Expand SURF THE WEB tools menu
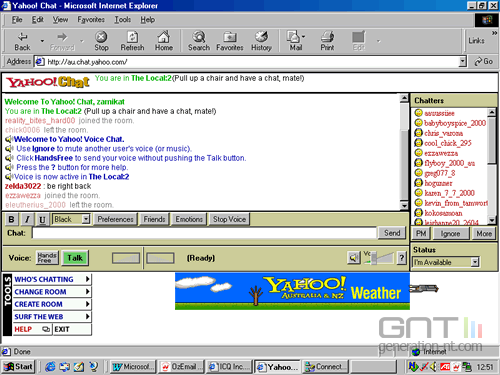500x375 pixels. (x=52, y=317)
